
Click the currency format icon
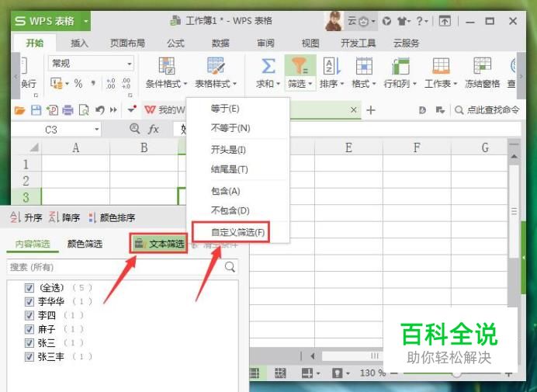click(57, 84)
